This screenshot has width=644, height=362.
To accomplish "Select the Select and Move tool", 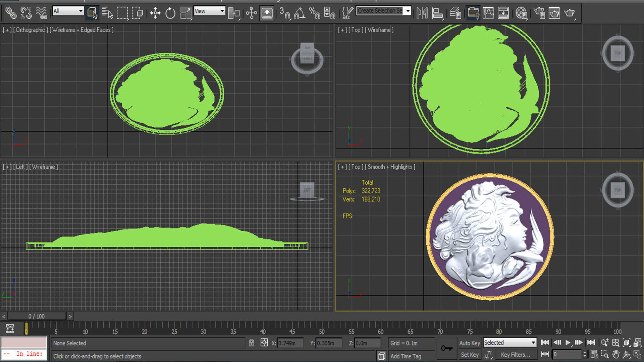I will click(155, 13).
